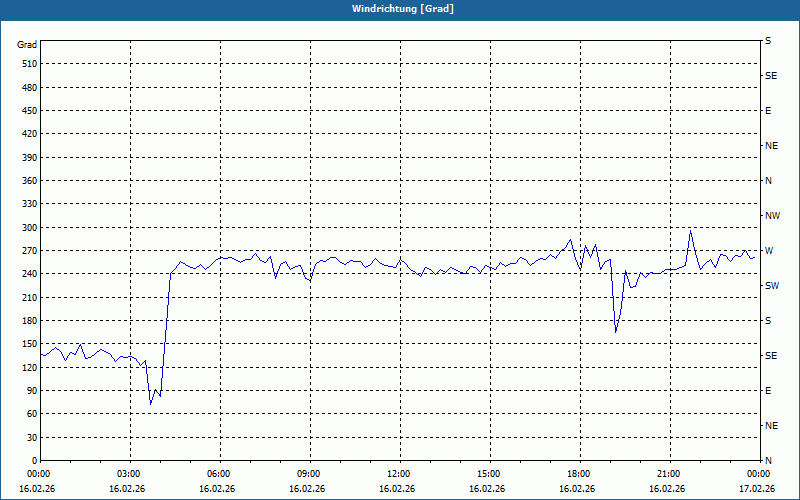Select the 15:00 time axis label

488,474
